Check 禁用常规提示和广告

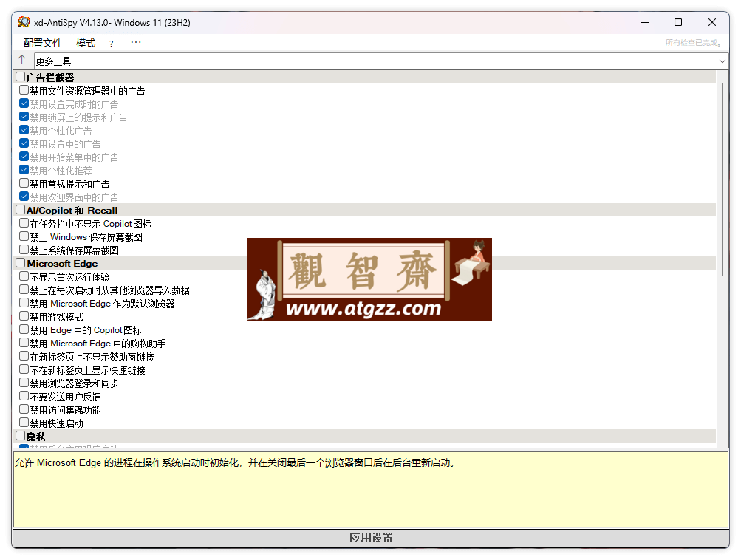pyautogui.click(x=24, y=183)
